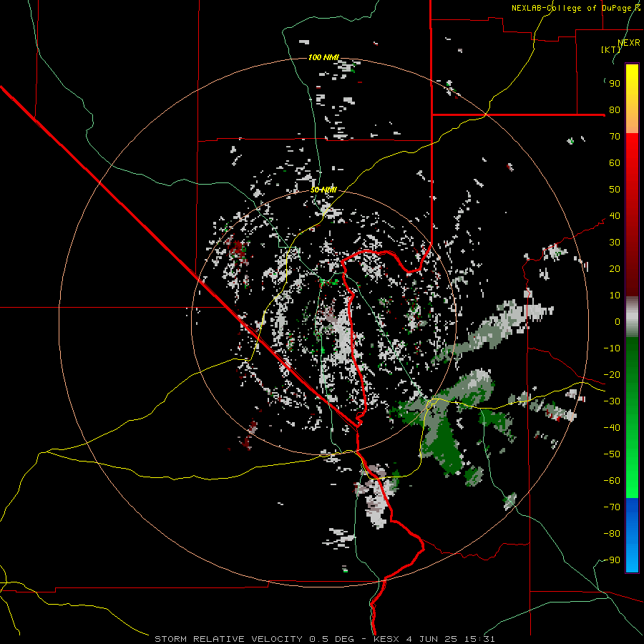Pick the blue segment of the color bar

pos(632,534)
